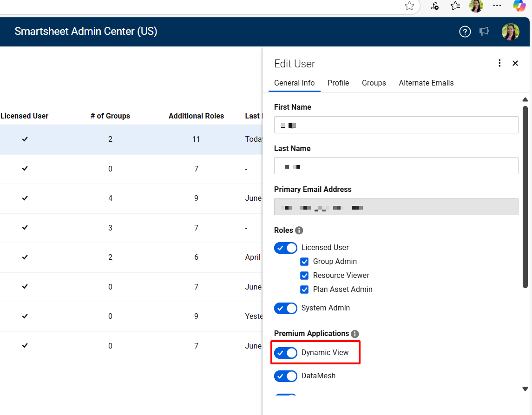Toggle the Dynamic View switch

pos(286,353)
